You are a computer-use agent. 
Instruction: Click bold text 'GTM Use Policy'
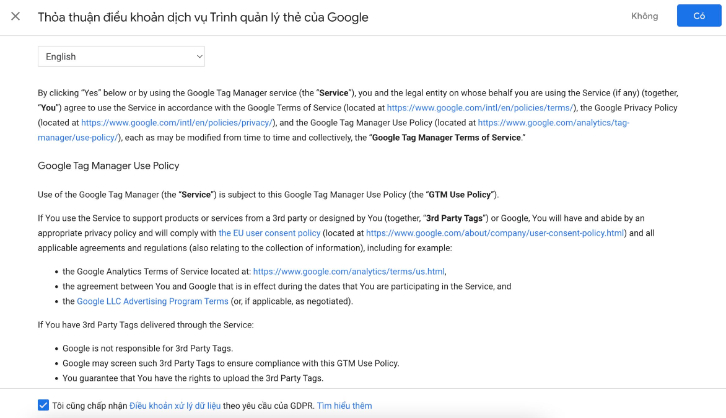[x=459, y=194]
